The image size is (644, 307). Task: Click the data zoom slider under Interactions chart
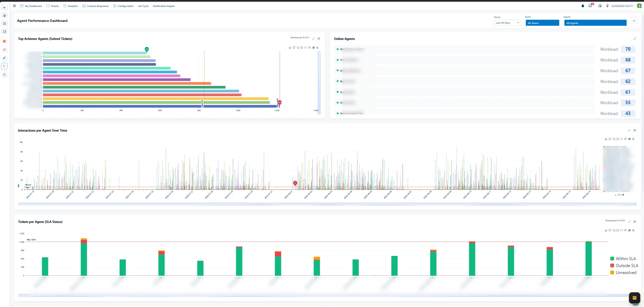pyautogui.click(x=327, y=204)
